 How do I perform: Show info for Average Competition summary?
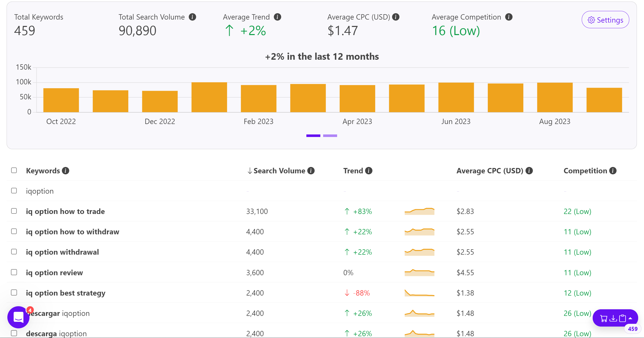point(509,17)
